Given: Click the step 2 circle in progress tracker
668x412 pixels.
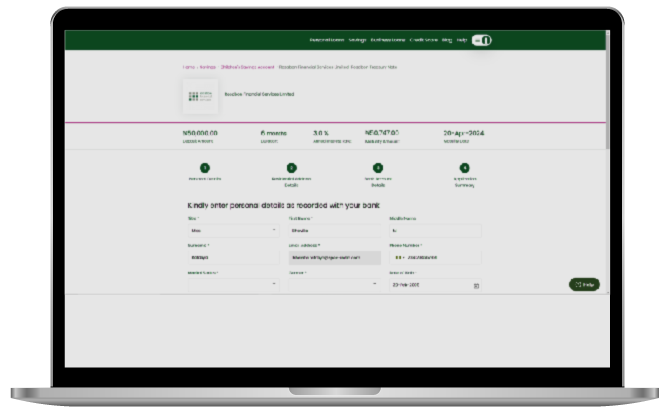Looking at the screenshot, I should point(291,168).
